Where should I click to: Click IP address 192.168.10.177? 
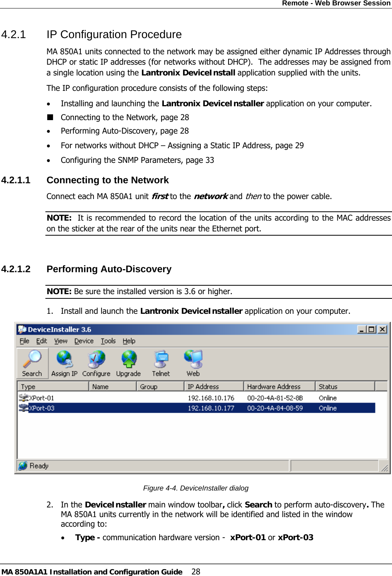click(x=211, y=408)
